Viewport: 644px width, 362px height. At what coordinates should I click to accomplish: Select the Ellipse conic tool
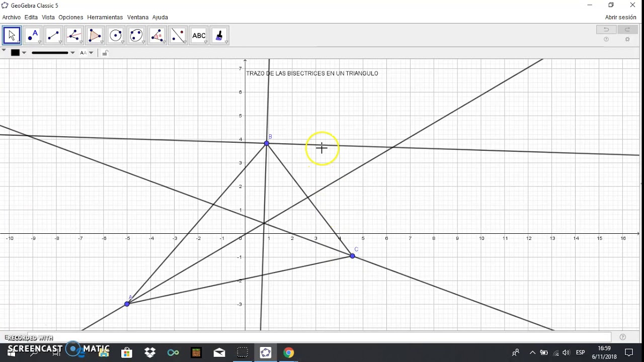tap(136, 36)
